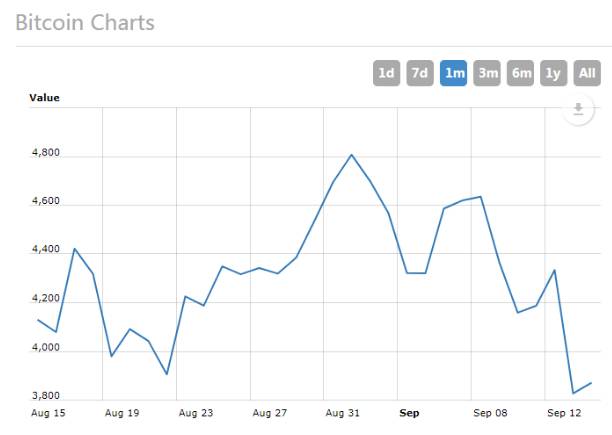
Task: Click the Aug 27 date label
Action: click(x=270, y=413)
